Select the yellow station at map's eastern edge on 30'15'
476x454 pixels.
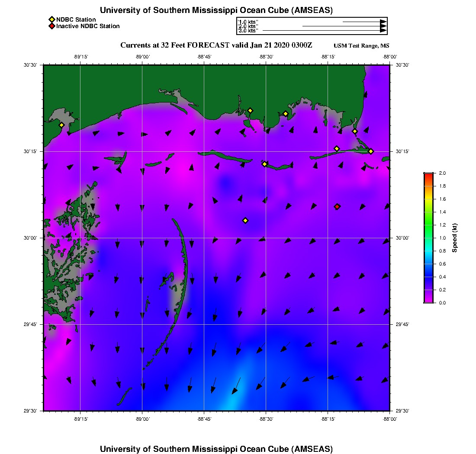[371, 151]
